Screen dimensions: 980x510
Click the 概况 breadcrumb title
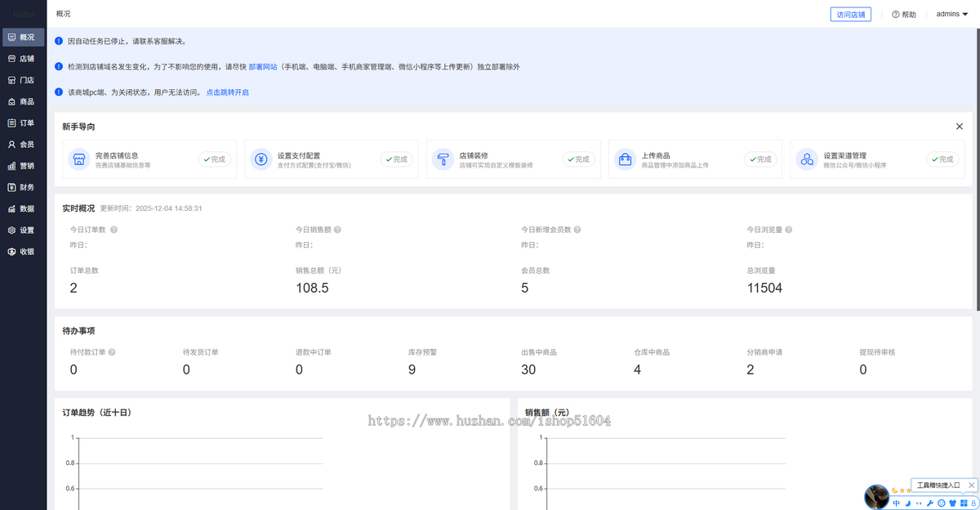click(x=63, y=14)
